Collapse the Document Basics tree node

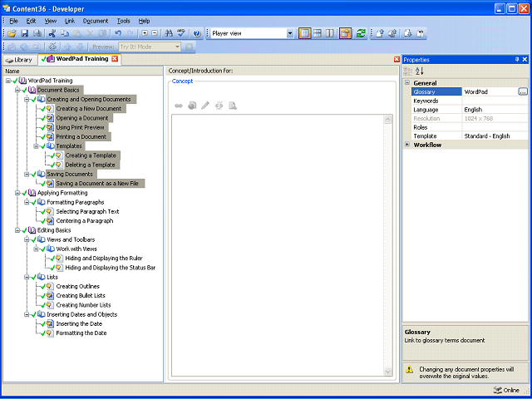click(18, 90)
